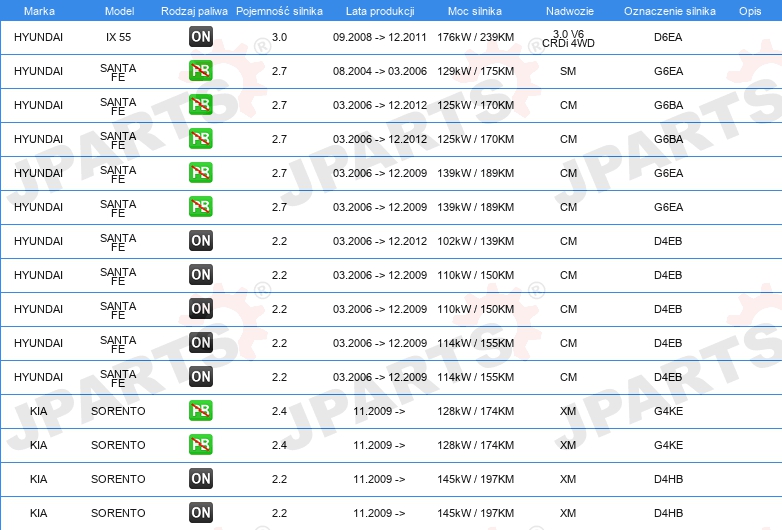Click the ON diesel icon in the IX 55 row
Viewport: 782px width, 530px height.
pyautogui.click(x=201, y=36)
